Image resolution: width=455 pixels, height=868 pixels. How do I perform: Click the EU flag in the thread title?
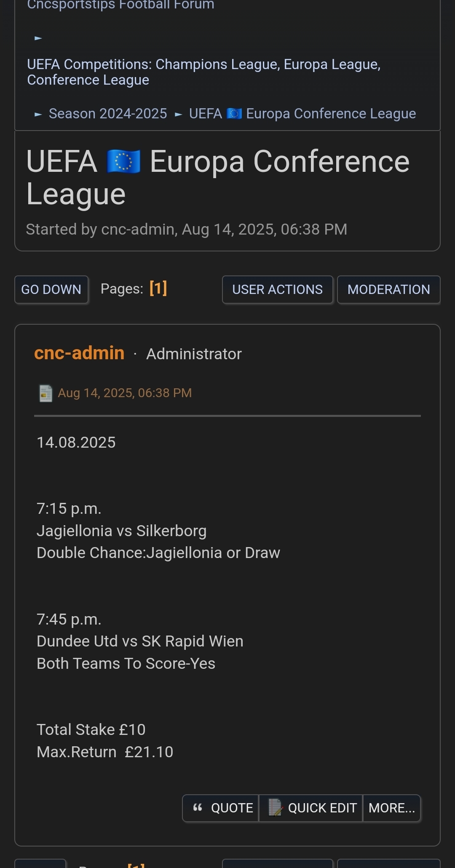123,162
